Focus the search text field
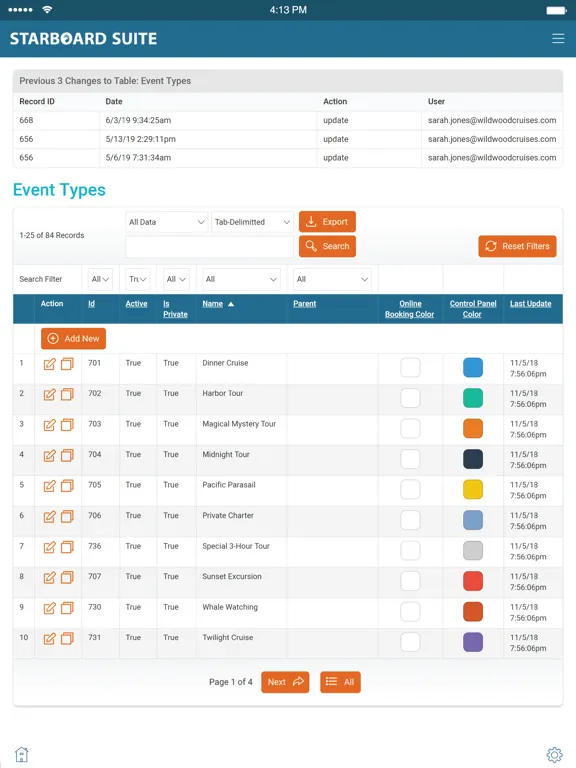576x768 pixels. coord(210,246)
